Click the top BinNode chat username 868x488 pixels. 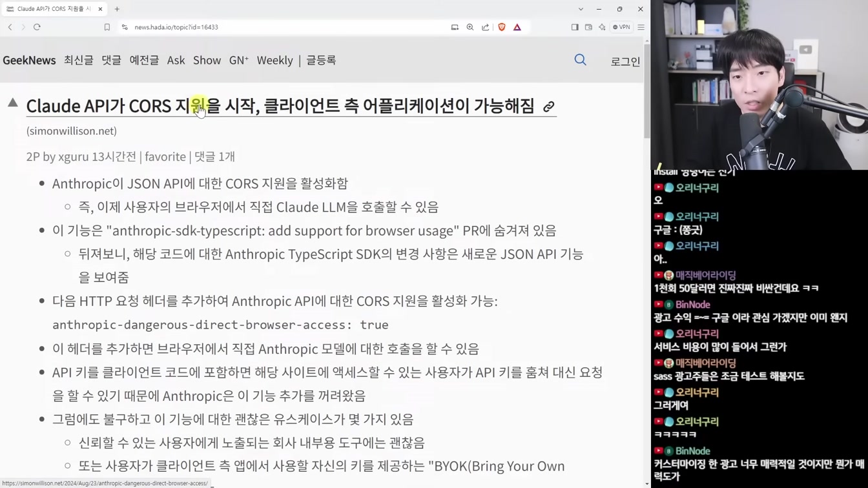692,305
